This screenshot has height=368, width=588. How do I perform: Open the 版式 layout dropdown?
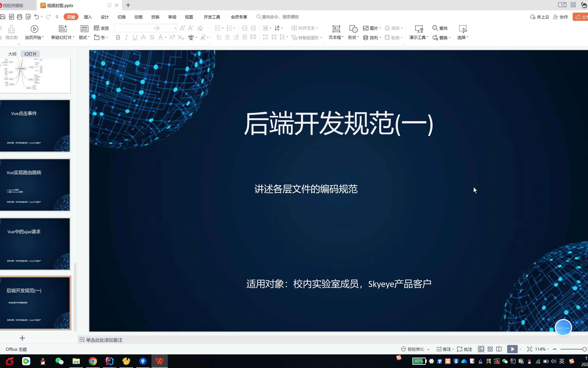(x=84, y=37)
